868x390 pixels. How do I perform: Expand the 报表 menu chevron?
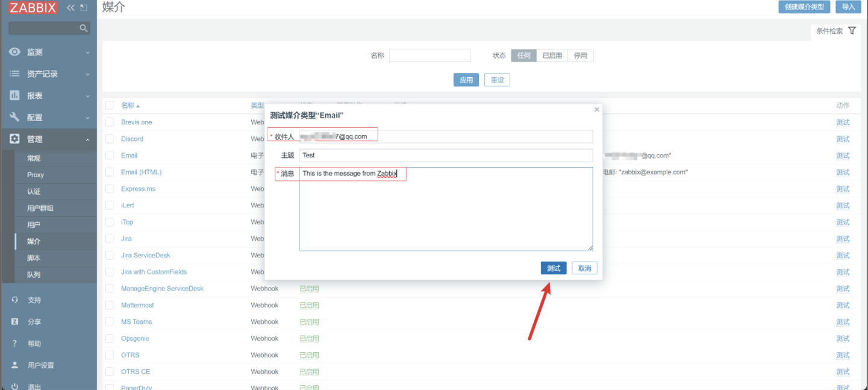pos(87,96)
